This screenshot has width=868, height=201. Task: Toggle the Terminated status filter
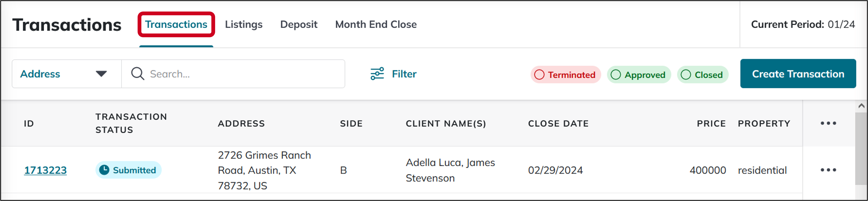pyautogui.click(x=566, y=75)
